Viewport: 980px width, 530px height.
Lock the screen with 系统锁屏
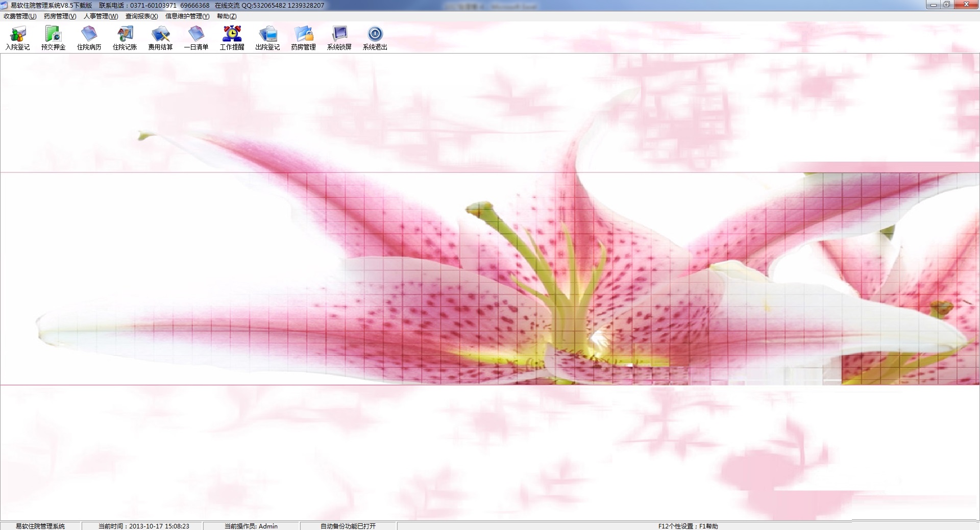339,38
